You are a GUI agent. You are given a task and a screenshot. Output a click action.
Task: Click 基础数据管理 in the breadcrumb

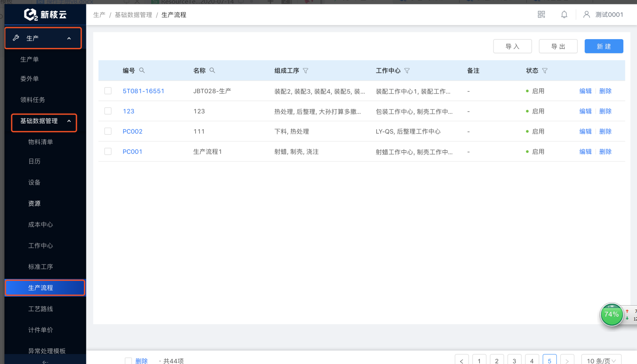134,15
